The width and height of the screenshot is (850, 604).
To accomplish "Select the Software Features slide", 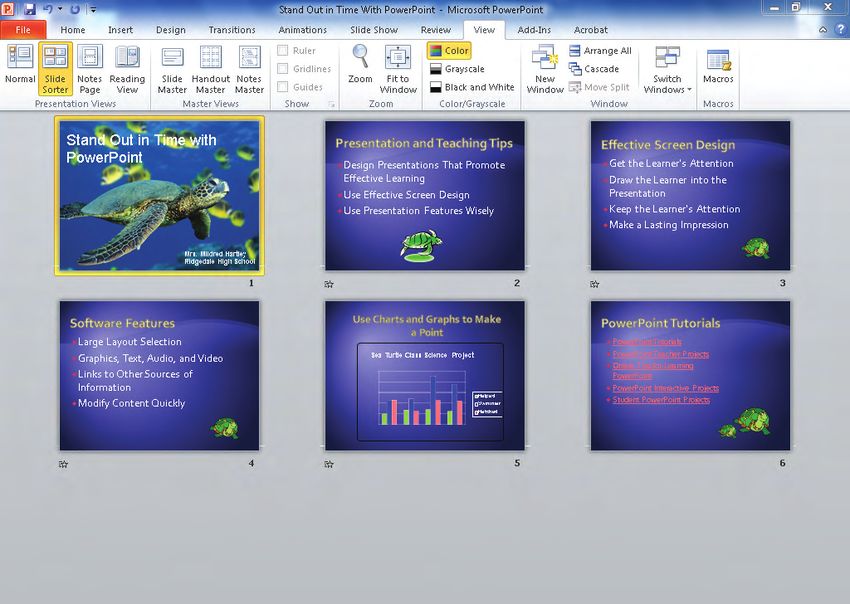I will (159, 376).
